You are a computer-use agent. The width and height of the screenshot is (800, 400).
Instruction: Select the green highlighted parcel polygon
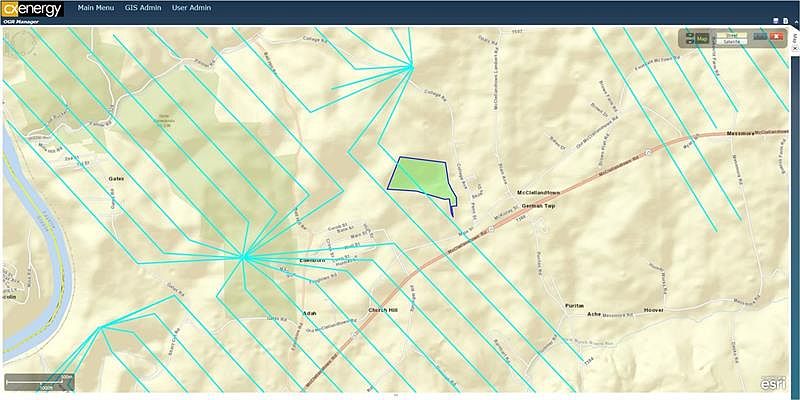pos(421,177)
